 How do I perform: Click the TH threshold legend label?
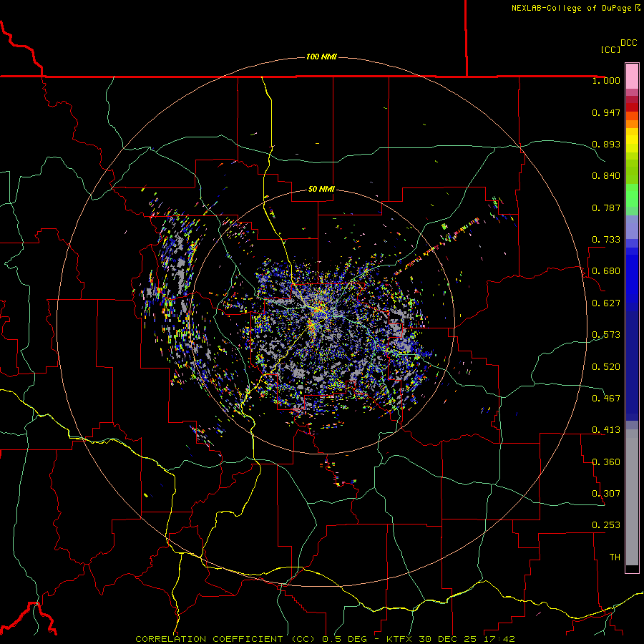coord(615,557)
